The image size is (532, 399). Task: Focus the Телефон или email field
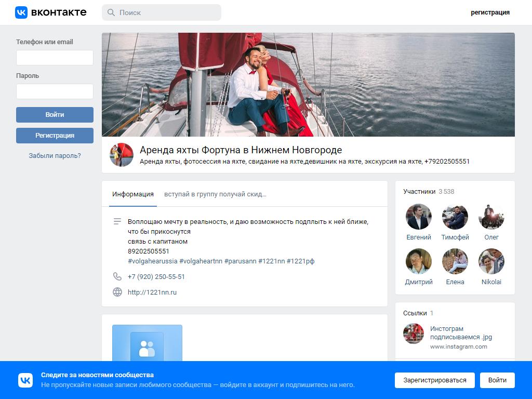[x=55, y=58]
